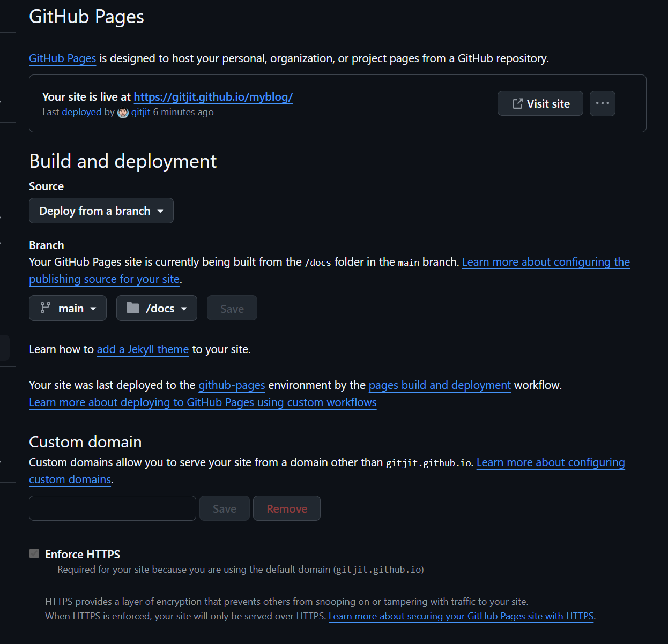Open the pages build and deployment workflow link
Viewport: 668px width, 644px height.
[440, 385]
